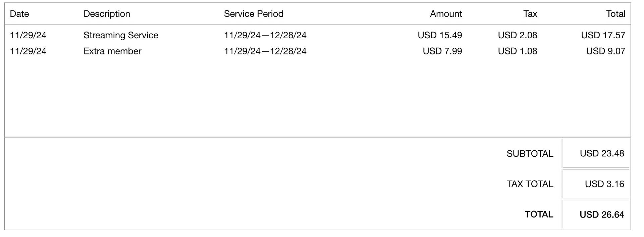Click the USD 17.57 line total
This screenshot has height=237, width=644.
tap(603, 35)
